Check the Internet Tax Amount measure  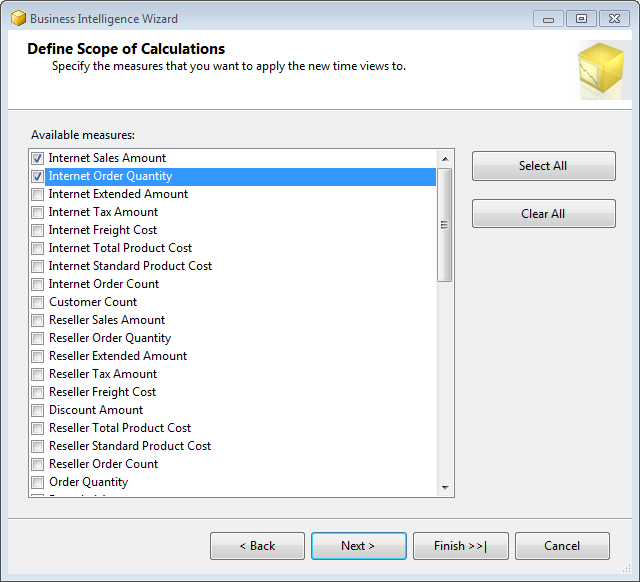point(38,212)
